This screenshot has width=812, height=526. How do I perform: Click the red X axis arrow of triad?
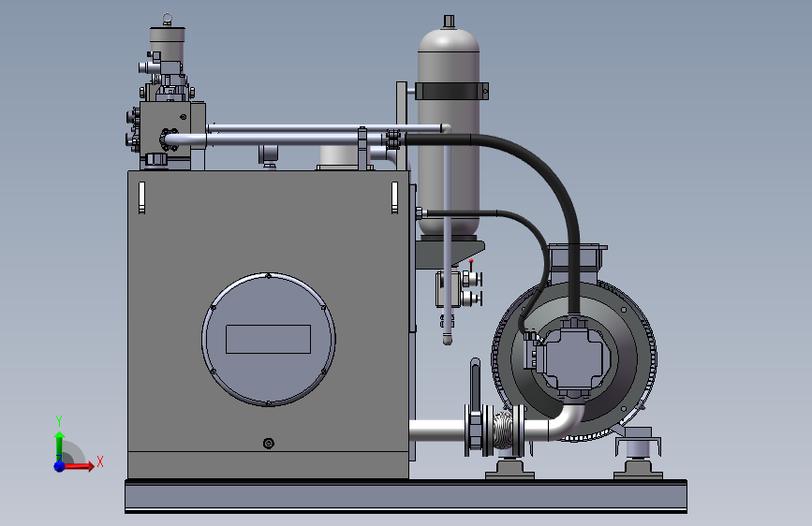pos(79,466)
